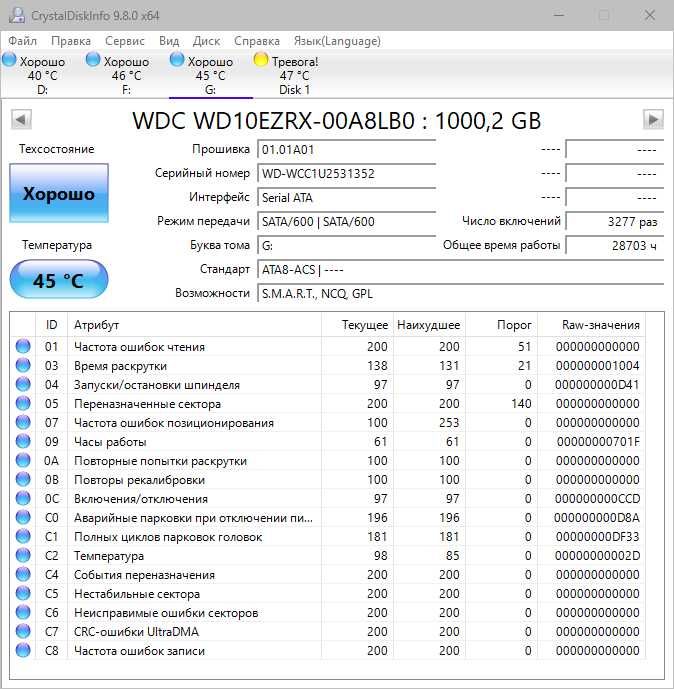Image resolution: width=674 pixels, height=689 pixels.
Task: Click status orb for attribute 03
Action: coord(23,365)
